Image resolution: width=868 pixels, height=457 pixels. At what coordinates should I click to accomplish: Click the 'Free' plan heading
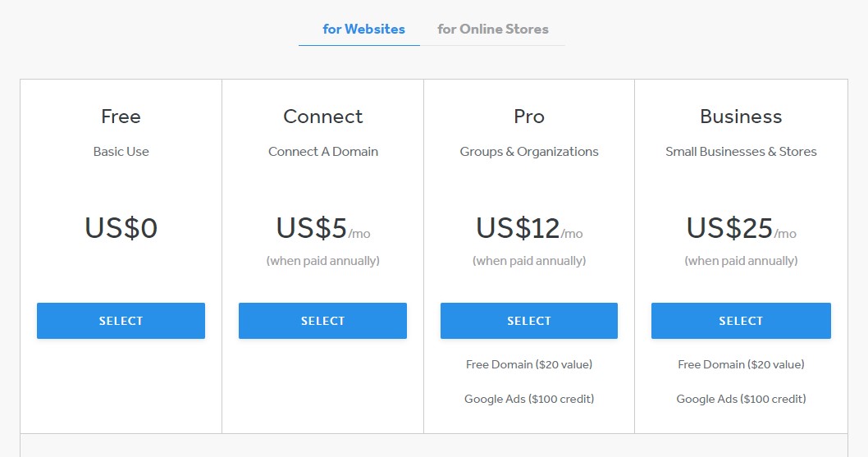(x=121, y=117)
